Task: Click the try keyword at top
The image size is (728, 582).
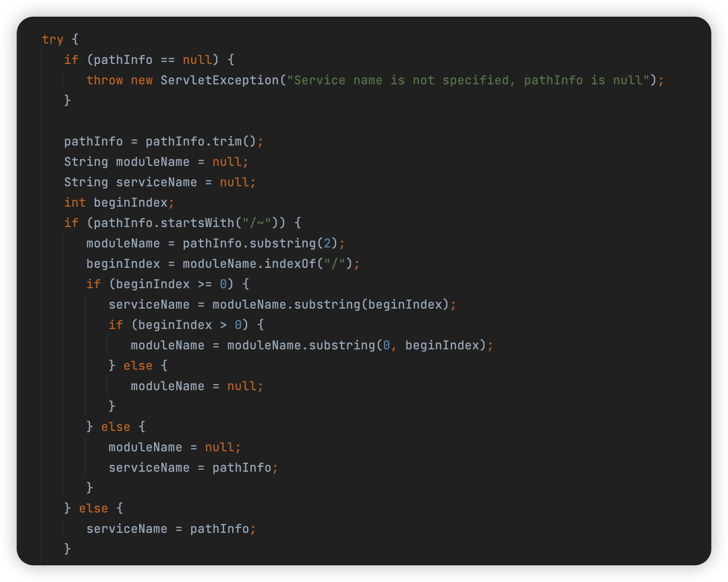Action: (52, 39)
